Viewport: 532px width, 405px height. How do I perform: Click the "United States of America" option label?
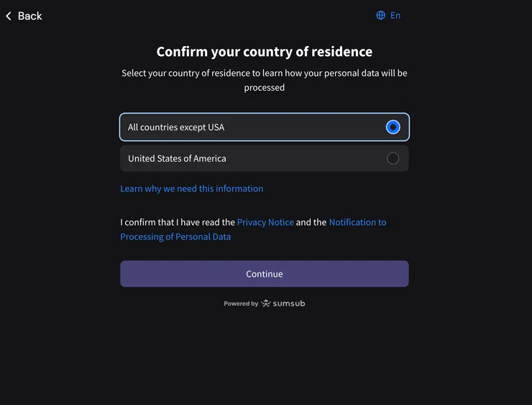[x=177, y=158]
